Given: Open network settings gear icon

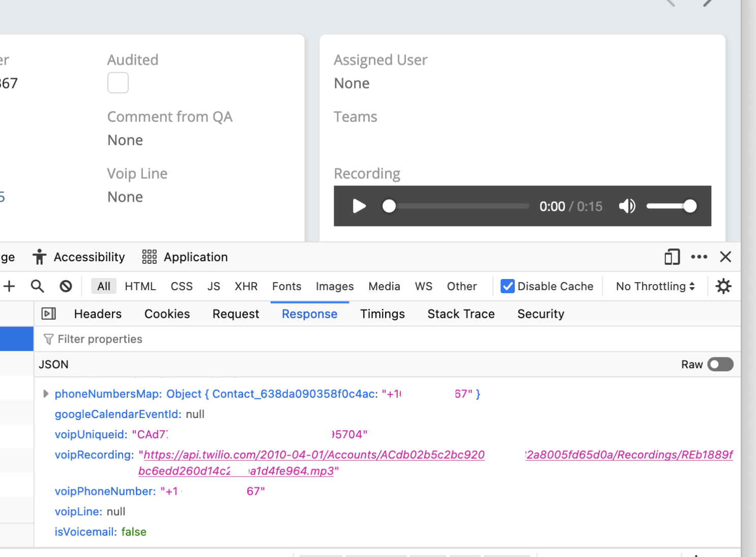Looking at the screenshot, I should pos(723,286).
